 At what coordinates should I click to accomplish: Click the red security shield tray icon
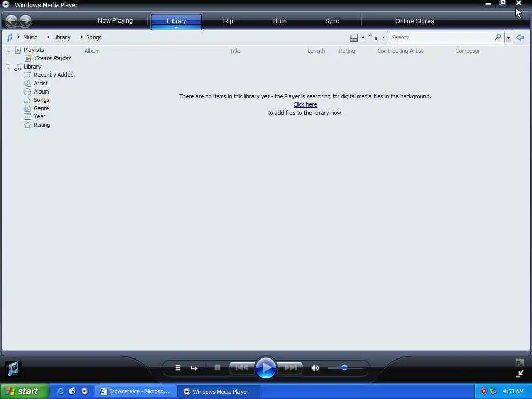[x=484, y=391]
